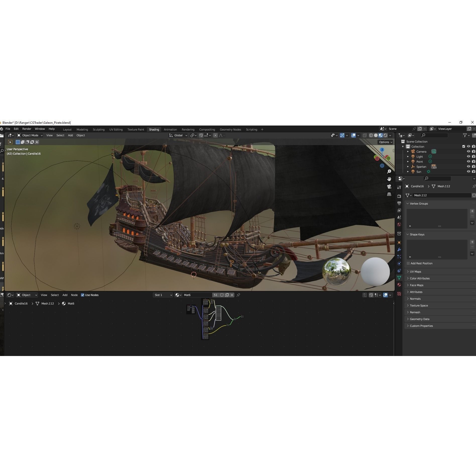This screenshot has height=476, width=476.
Task: Open the Slot 1 dropdown
Action: pyautogui.click(x=163, y=295)
